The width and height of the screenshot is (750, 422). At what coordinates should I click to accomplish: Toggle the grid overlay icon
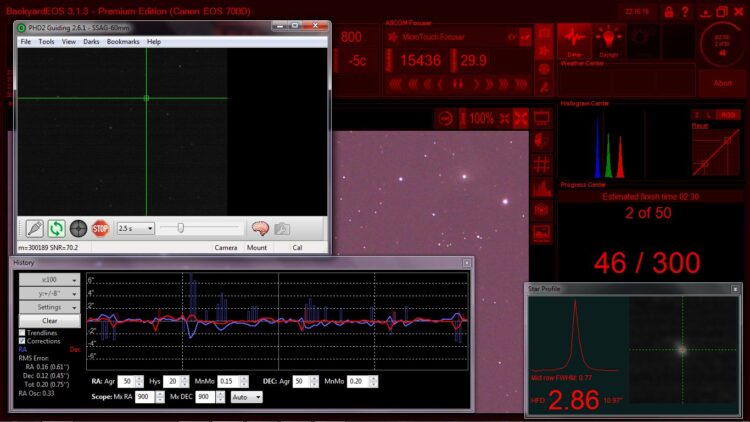pos(541,164)
